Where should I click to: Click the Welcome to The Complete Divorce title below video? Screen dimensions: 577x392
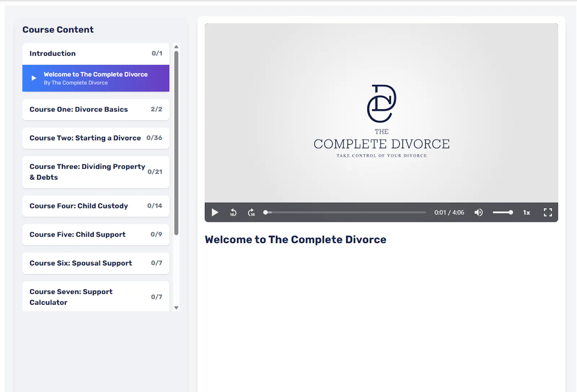295,239
